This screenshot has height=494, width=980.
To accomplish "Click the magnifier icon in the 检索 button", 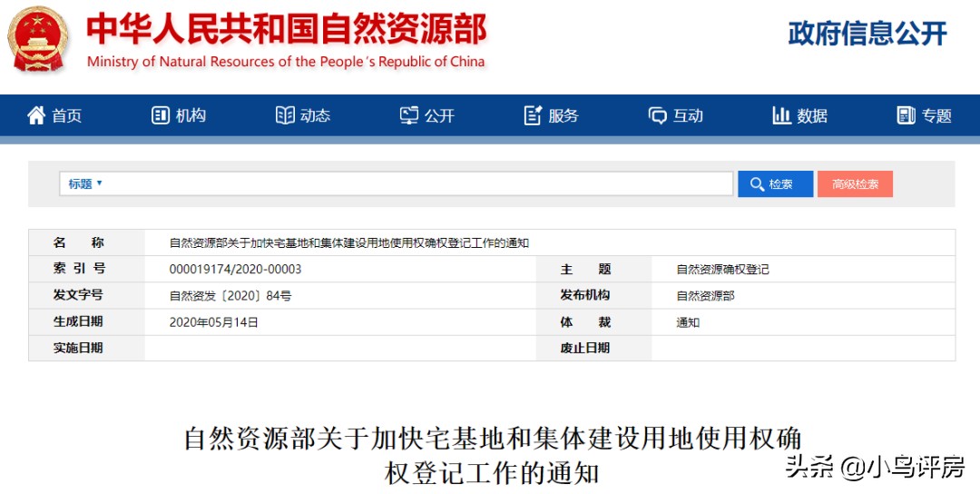I will pyautogui.click(x=757, y=183).
